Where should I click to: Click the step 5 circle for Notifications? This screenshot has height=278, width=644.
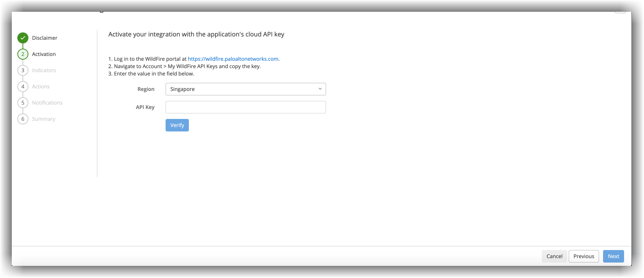click(23, 103)
